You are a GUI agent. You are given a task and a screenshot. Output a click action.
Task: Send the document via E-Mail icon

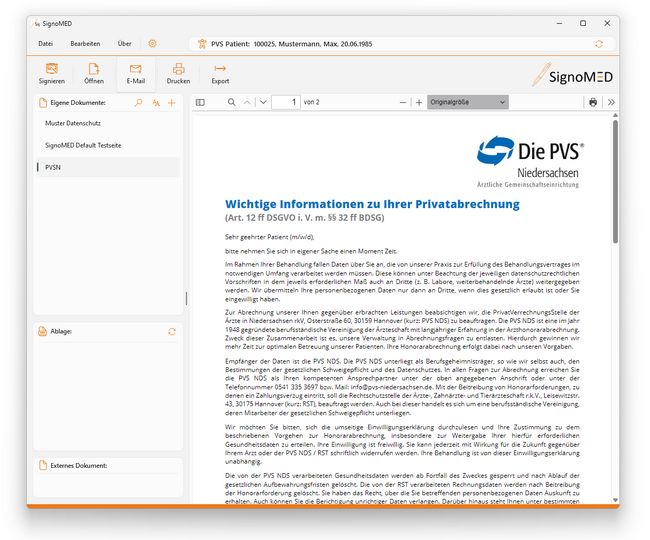coord(136,68)
